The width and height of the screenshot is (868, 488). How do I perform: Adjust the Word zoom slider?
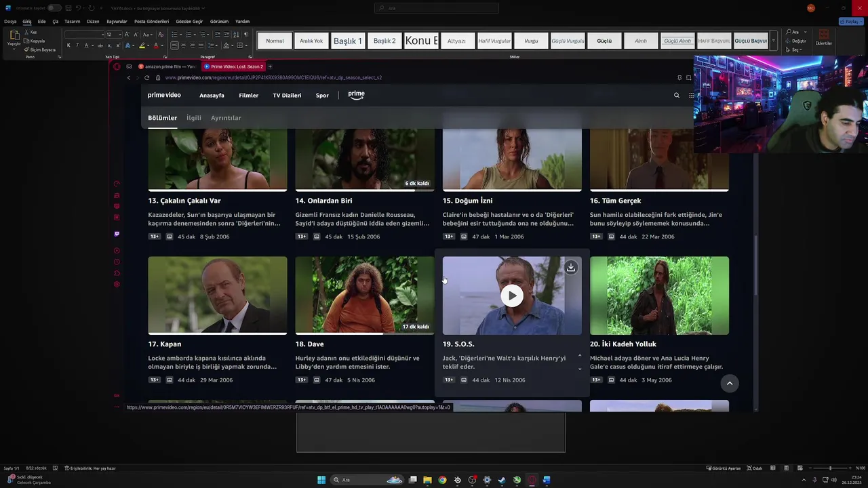830,468
